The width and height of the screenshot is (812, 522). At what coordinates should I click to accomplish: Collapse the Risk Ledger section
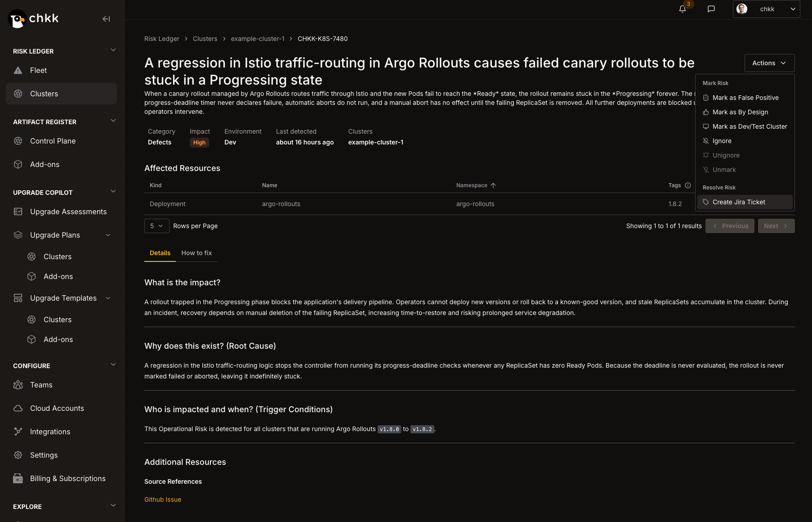tap(113, 50)
